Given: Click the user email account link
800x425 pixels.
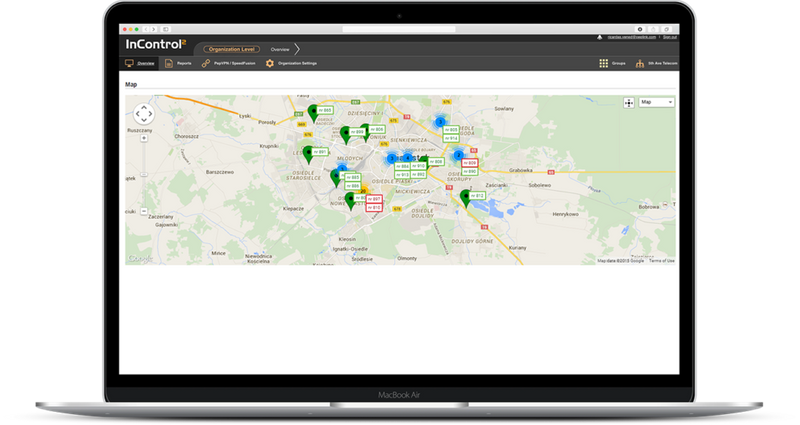Looking at the screenshot, I should [632, 37].
